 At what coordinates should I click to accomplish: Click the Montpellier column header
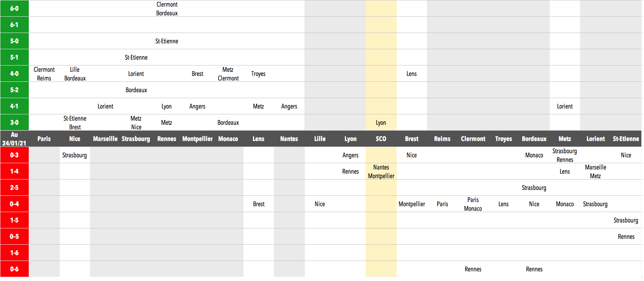click(197, 139)
